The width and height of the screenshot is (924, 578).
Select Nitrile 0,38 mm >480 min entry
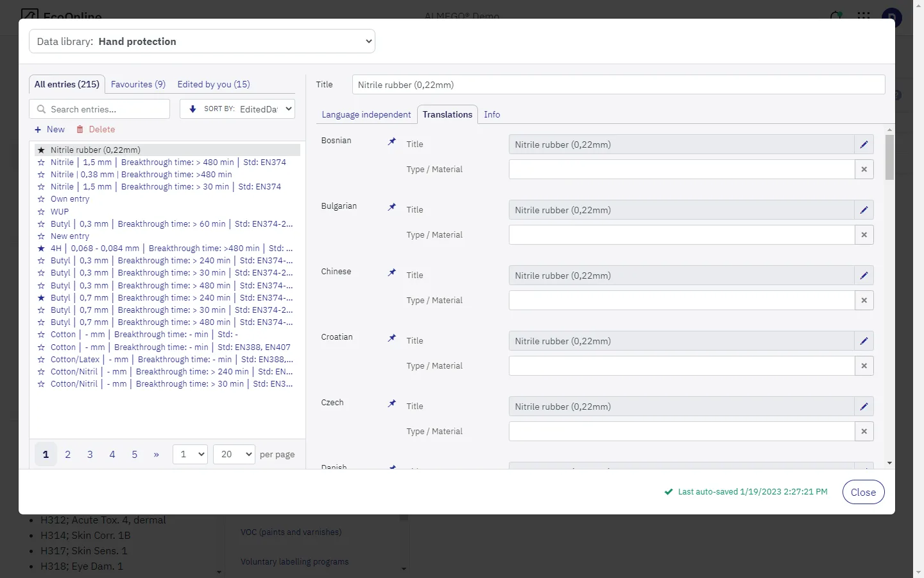point(141,175)
